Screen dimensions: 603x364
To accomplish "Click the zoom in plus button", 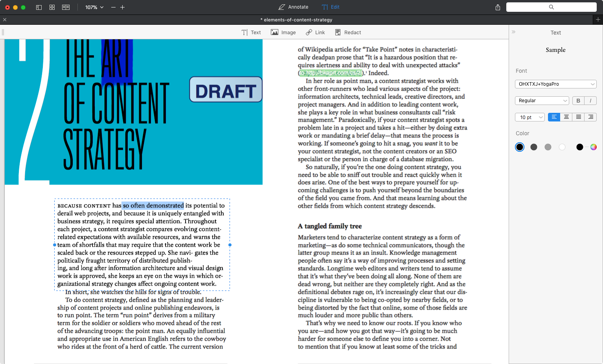I will click(x=123, y=7).
